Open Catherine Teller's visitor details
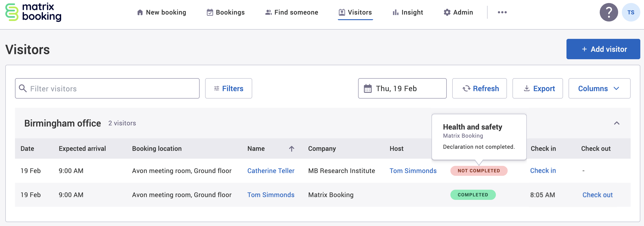 (x=271, y=171)
